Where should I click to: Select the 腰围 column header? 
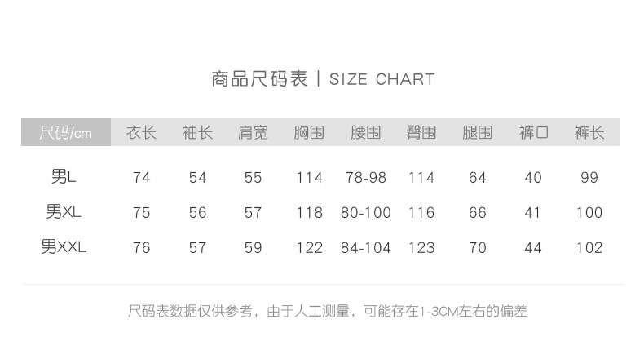tap(366, 132)
